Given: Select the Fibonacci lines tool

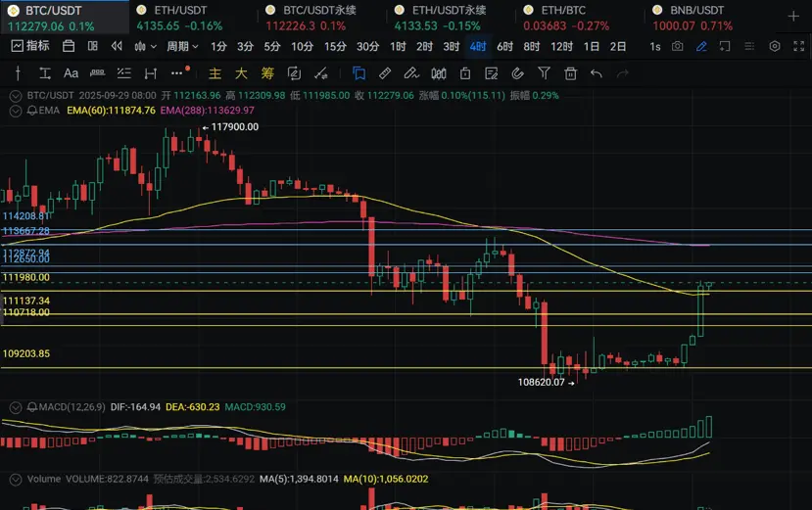Looking at the screenshot, I should coord(123,73).
